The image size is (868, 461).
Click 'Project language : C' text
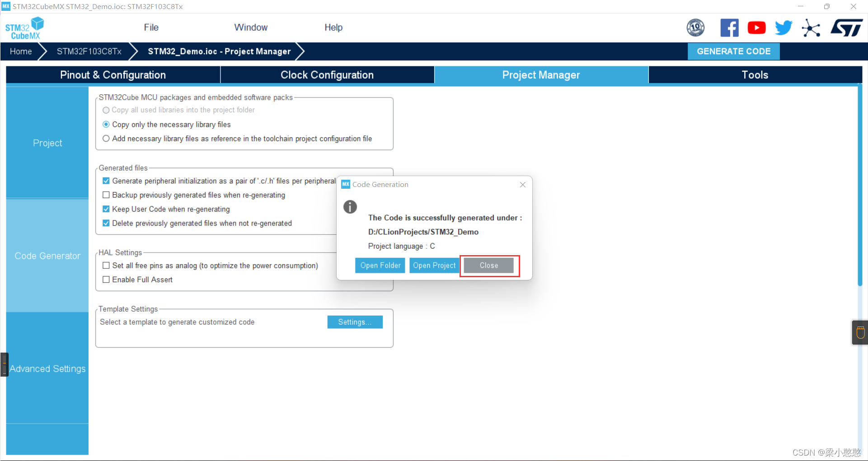402,246
